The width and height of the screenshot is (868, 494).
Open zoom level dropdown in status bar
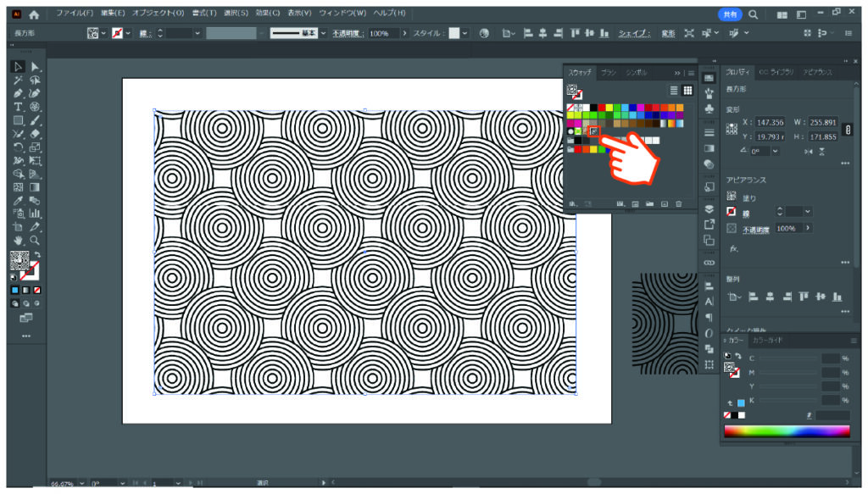[82, 484]
